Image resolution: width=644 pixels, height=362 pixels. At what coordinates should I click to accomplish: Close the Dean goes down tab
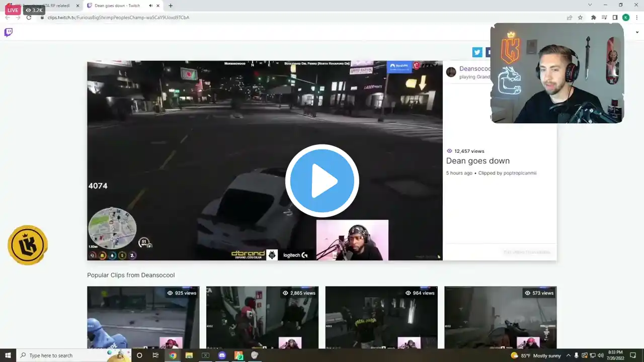pos(158,6)
